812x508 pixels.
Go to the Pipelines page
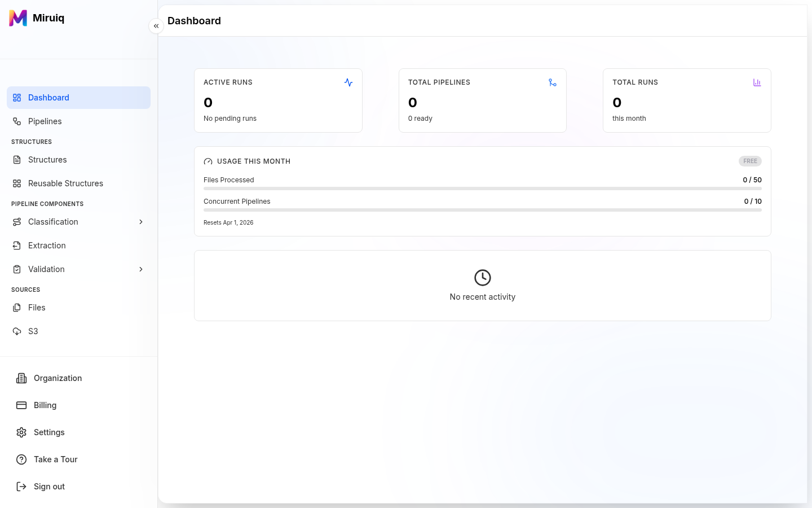[78, 121]
